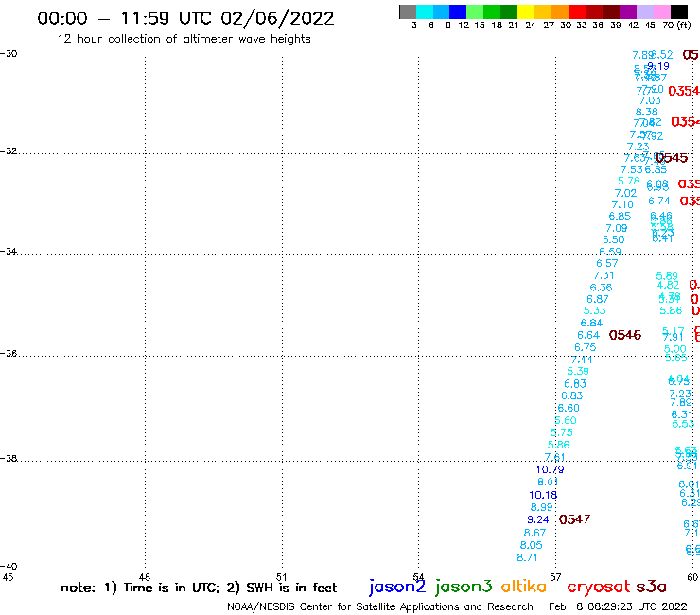Screen dimensions: 700x615
Task: Click the latitude axis label '-38'
Action: (x=9, y=459)
